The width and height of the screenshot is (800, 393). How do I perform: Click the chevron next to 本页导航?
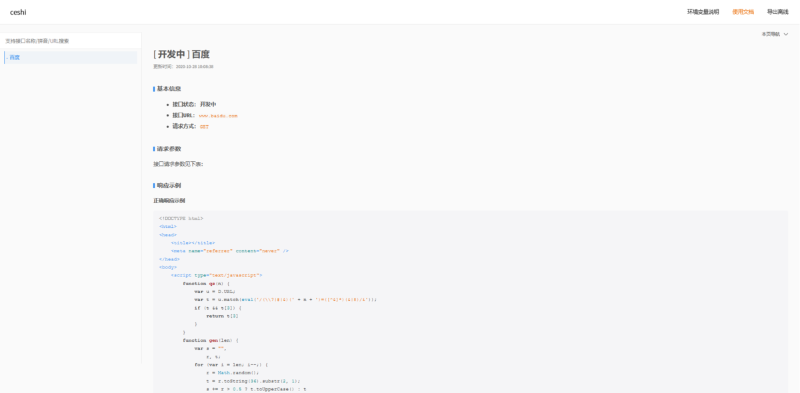click(x=786, y=34)
